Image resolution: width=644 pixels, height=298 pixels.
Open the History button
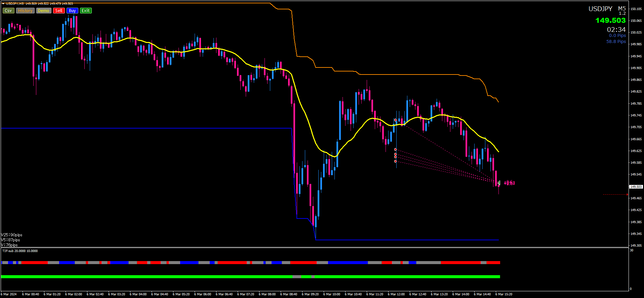[25, 11]
